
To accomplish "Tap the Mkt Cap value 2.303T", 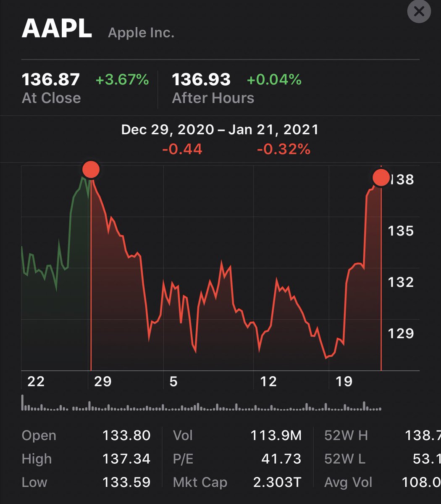I will [x=277, y=482].
